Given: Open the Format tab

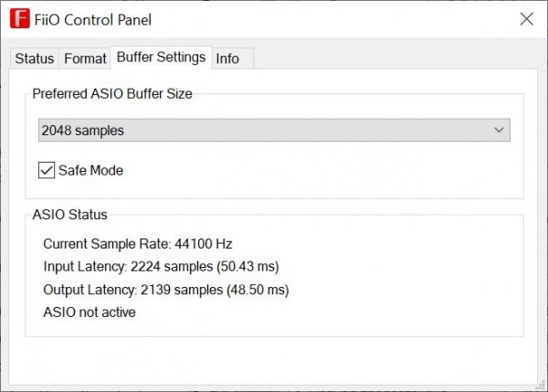Looking at the screenshot, I should [x=85, y=58].
